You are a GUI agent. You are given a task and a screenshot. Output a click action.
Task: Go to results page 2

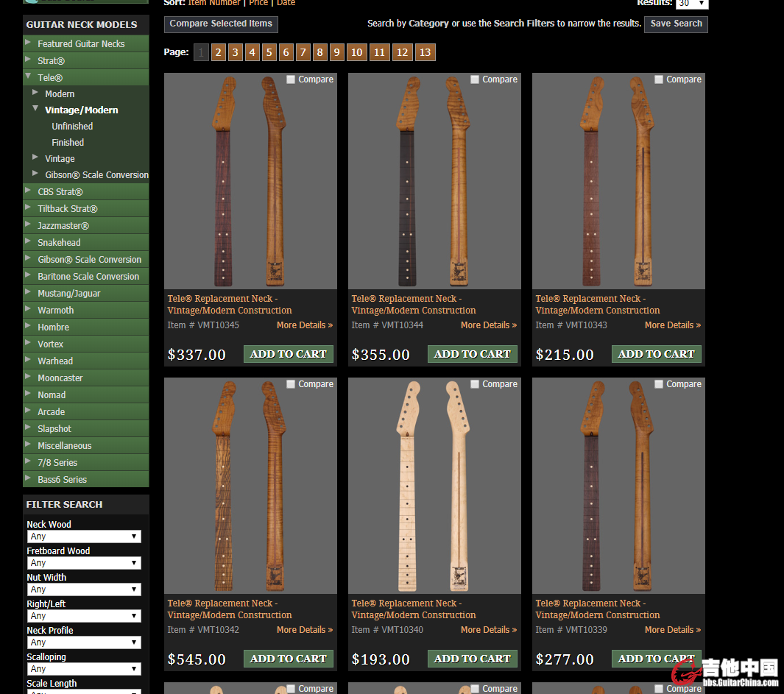[x=218, y=52]
